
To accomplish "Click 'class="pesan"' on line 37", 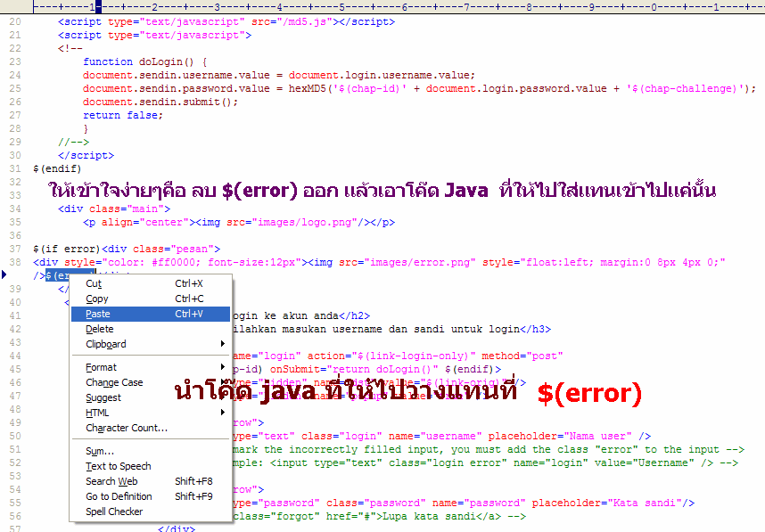I will point(173,250).
